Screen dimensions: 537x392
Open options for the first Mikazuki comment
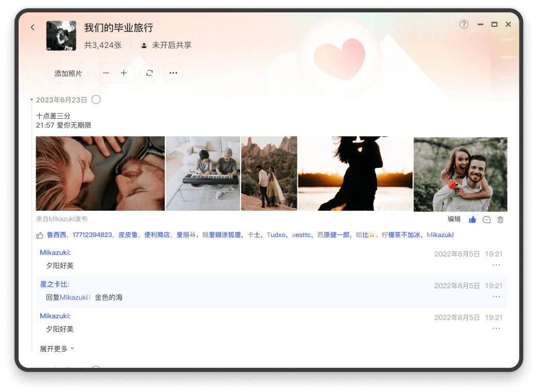pos(496,265)
